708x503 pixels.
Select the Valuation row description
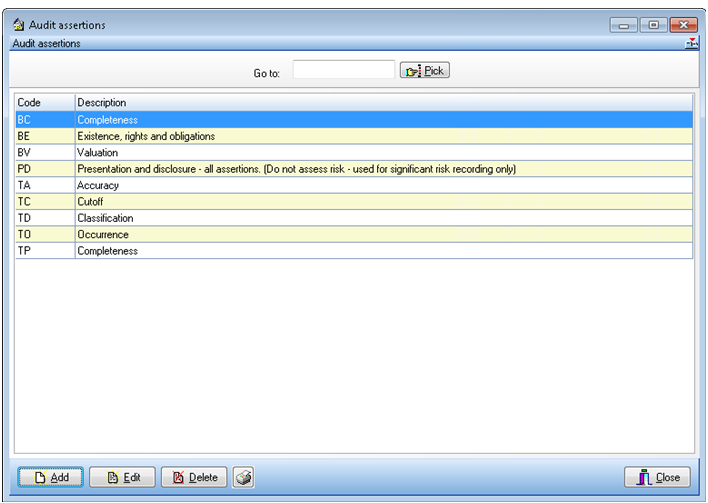pos(383,153)
